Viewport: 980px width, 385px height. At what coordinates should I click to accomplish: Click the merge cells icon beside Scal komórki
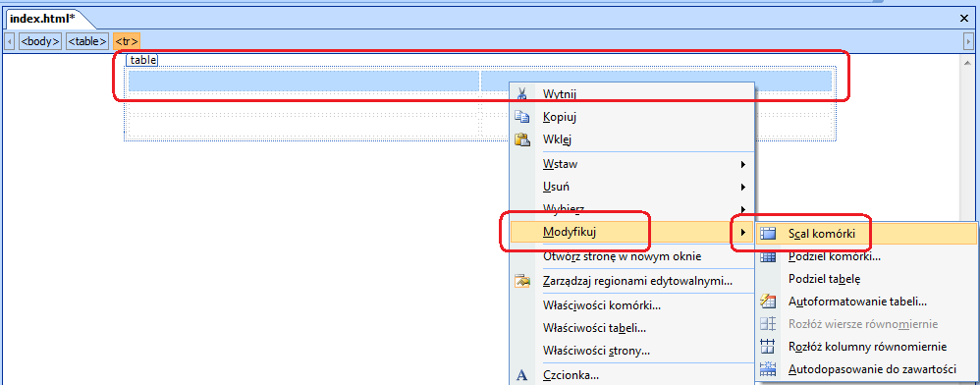tap(768, 234)
